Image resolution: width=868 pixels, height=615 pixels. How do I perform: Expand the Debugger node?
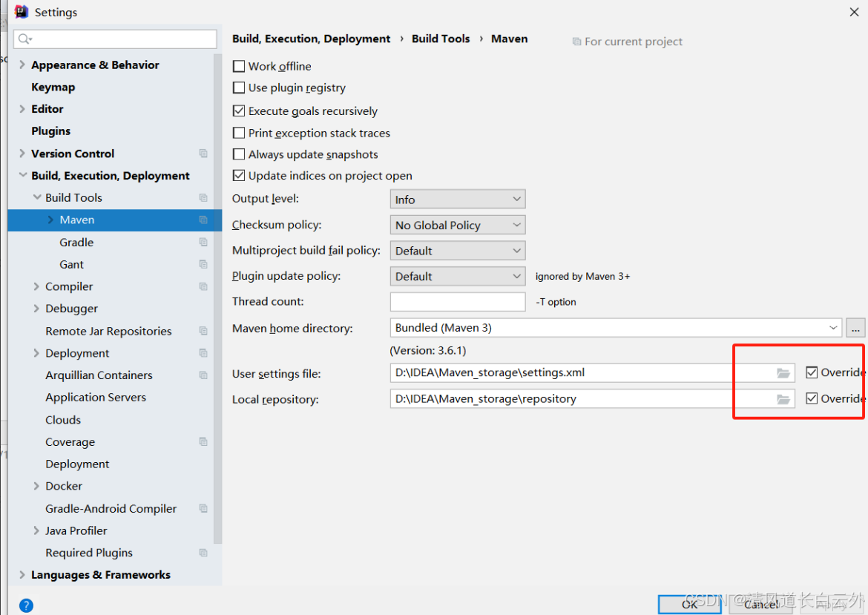[x=36, y=309]
